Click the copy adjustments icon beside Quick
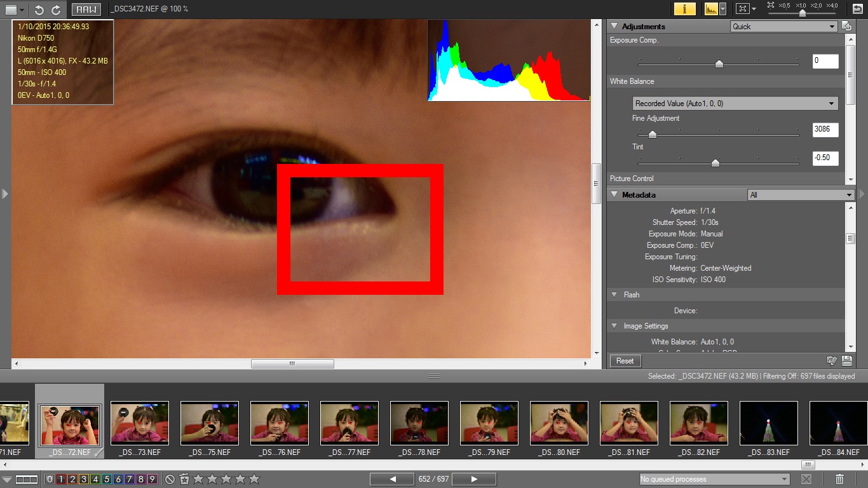The height and width of the screenshot is (488, 868). (846, 26)
